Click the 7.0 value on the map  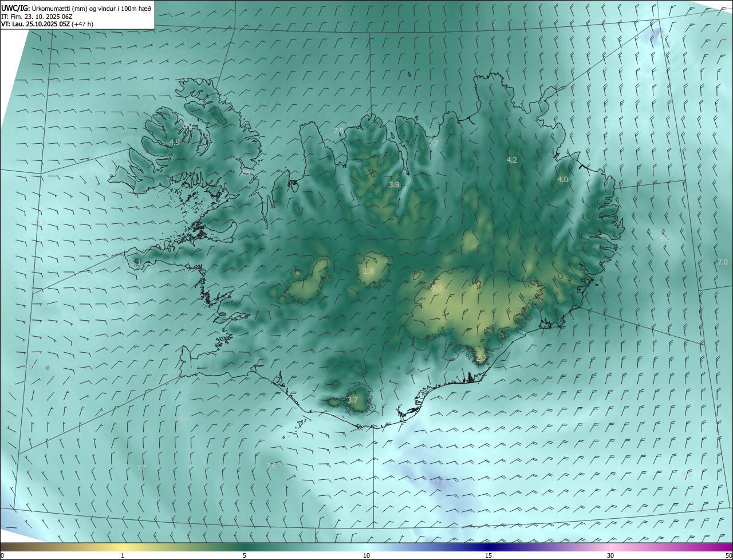click(x=723, y=262)
